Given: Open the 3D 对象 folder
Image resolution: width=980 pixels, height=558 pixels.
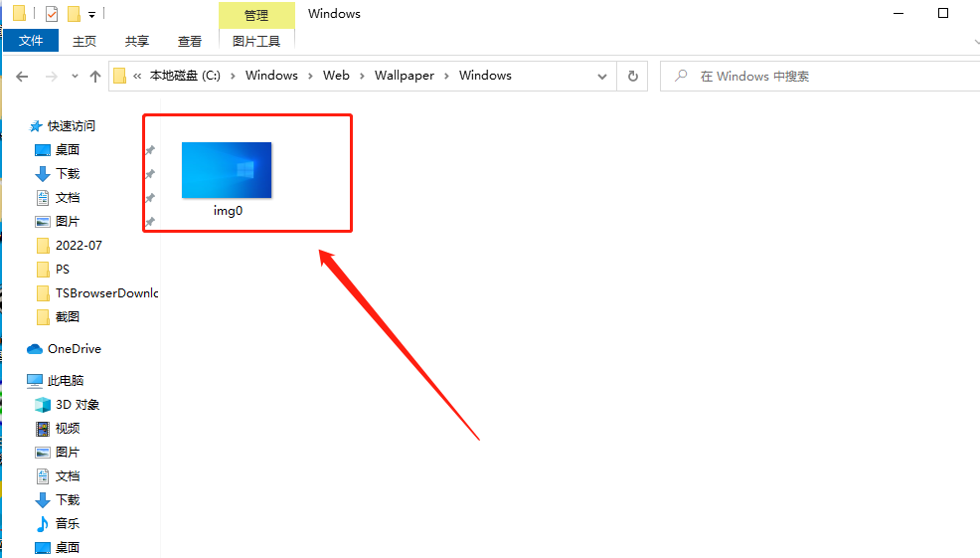Looking at the screenshot, I should tap(77, 405).
